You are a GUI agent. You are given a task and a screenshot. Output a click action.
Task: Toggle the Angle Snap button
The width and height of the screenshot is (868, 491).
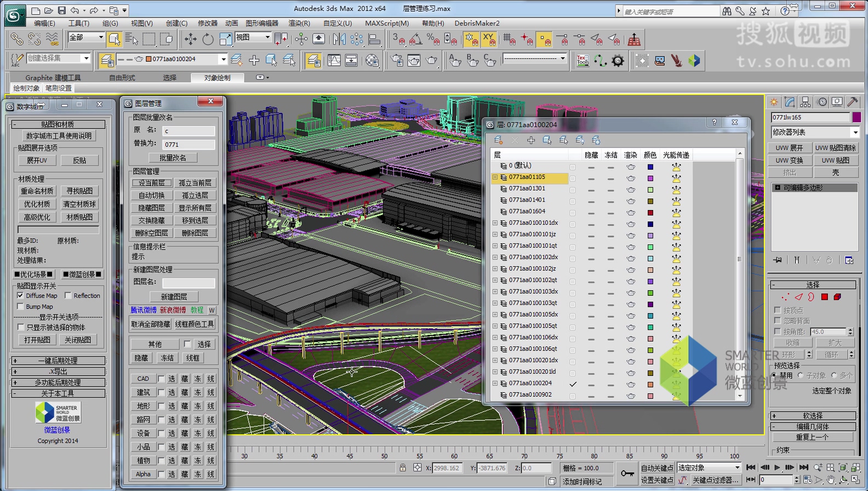point(416,39)
